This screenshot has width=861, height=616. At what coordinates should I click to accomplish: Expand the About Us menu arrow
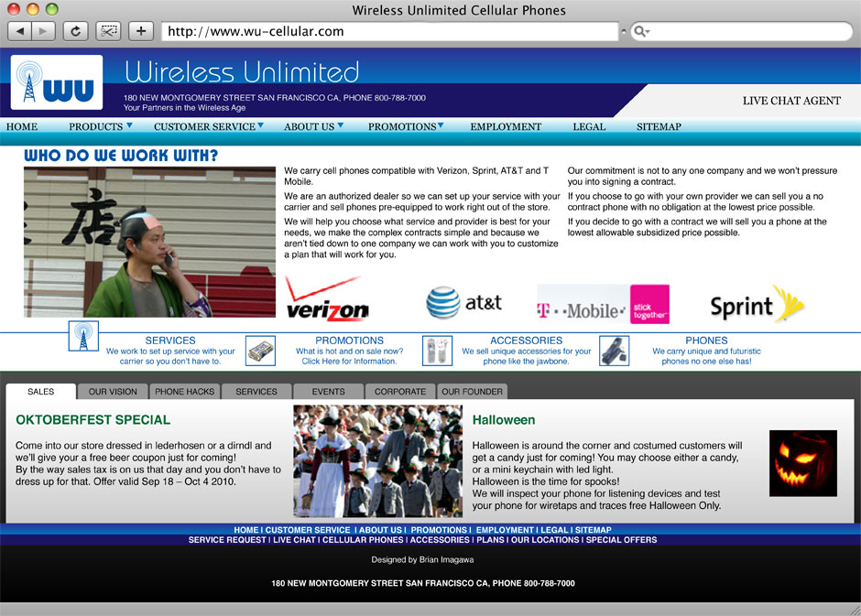pyautogui.click(x=341, y=125)
